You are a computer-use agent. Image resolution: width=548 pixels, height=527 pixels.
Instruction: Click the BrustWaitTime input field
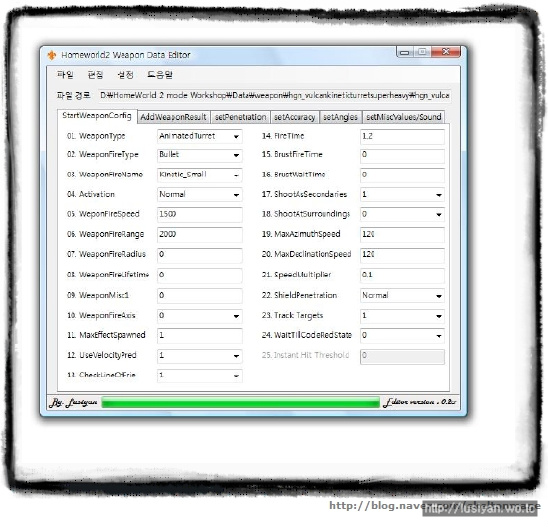[x=402, y=175]
